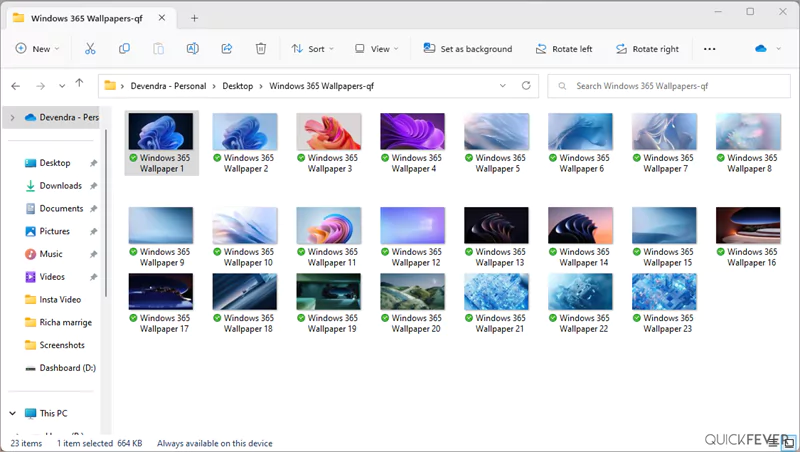Unpin Desktop using its pin icon
The image size is (800, 452).
click(x=93, y=163)
